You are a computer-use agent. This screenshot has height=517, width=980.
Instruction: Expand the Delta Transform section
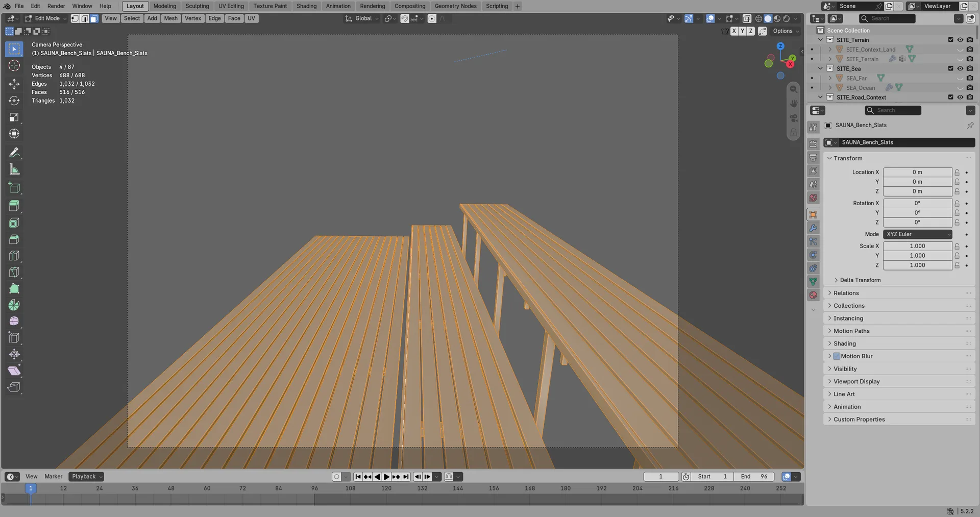tap(860, 280)
